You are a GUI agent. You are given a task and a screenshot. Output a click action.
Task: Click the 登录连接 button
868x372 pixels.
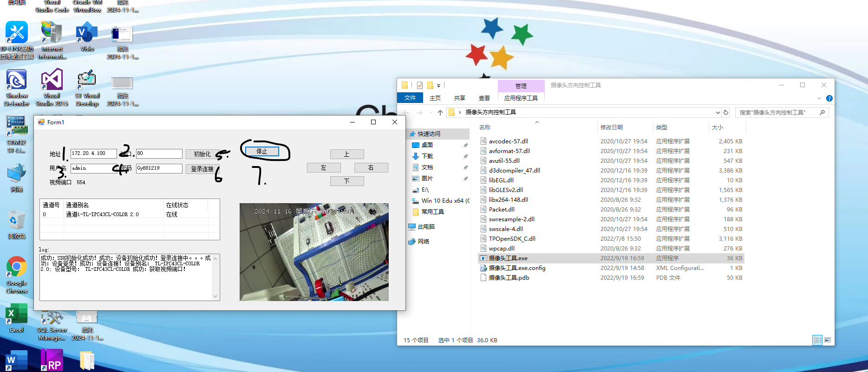coord(202,169)
